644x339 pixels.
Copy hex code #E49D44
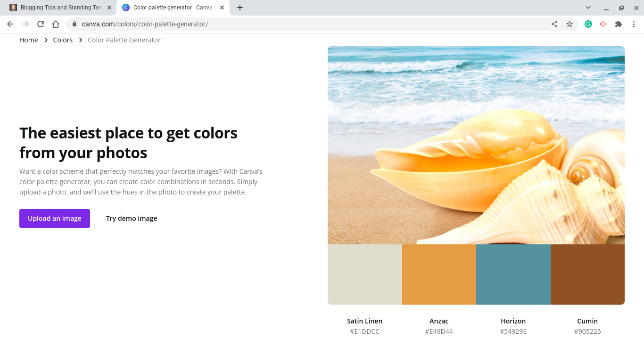[x=439, y=331]
